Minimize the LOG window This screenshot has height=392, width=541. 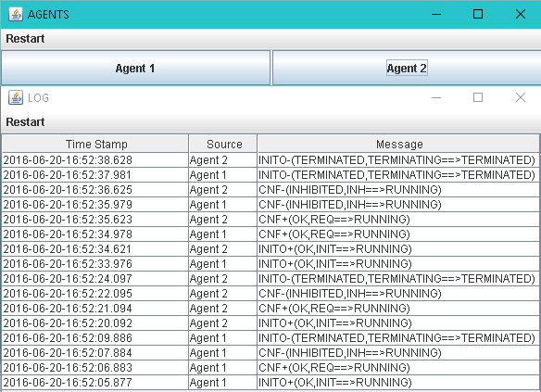tap(436, 97)
